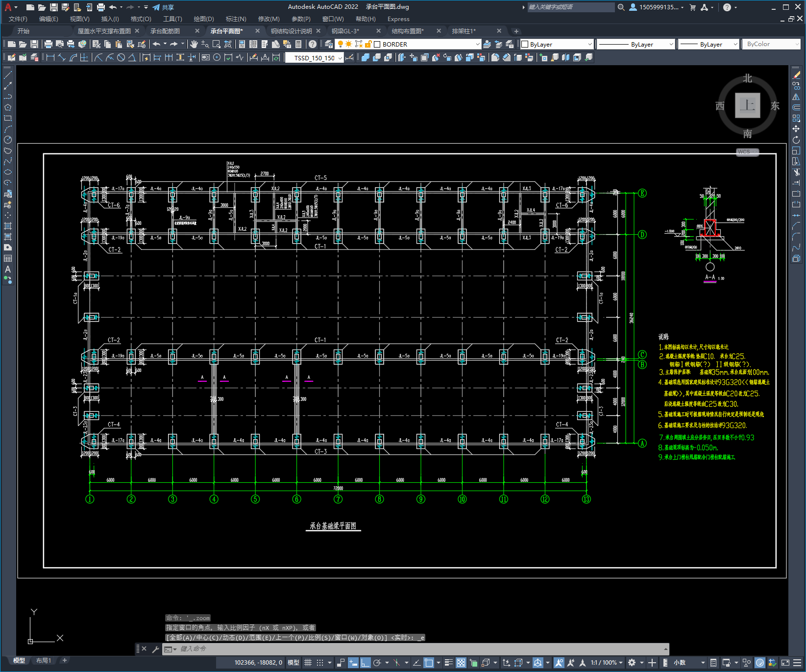The width and height of the screenshot is (806, 672).
Task: Click the 上 top face of ViewCube
Action: click(x=748, y=105)
